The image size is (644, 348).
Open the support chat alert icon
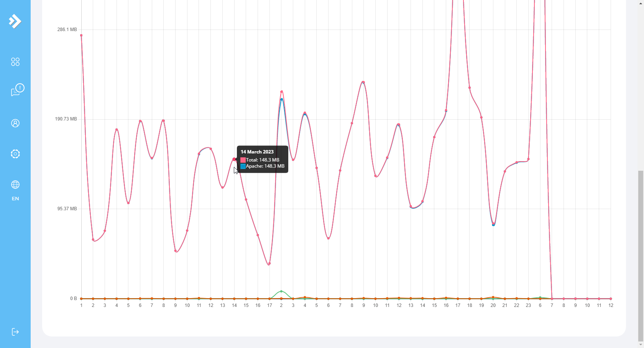[17, 90]
